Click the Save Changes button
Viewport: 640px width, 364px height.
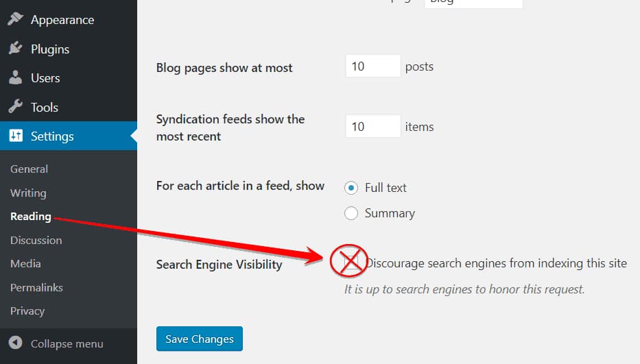click(200, 339)
